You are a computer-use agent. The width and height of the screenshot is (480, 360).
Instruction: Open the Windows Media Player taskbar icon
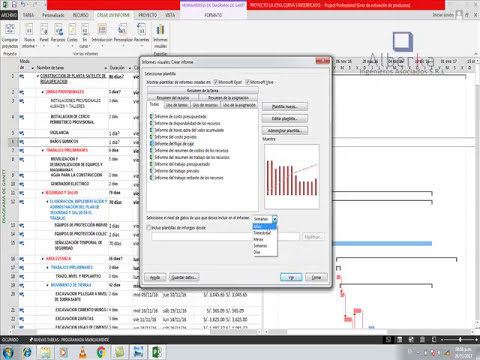point(63,352)
